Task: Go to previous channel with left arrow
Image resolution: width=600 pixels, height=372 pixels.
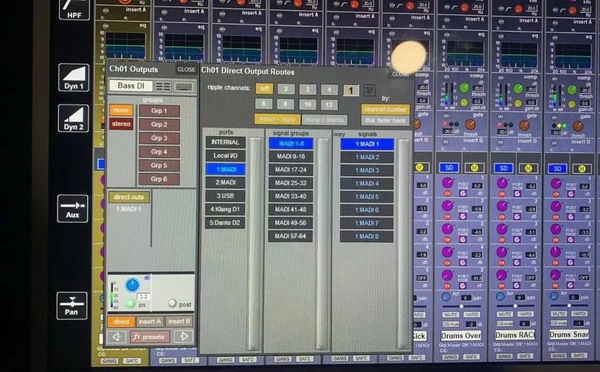Action: 117,337
